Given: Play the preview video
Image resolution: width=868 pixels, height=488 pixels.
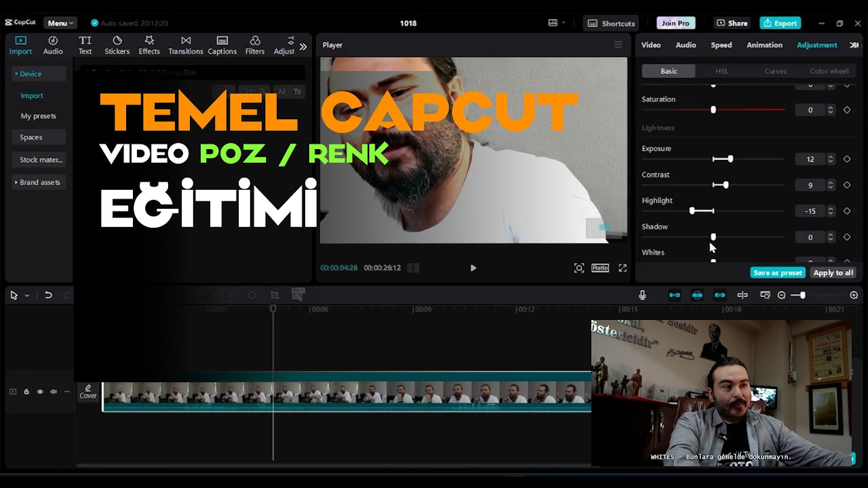Looking at the screenshot, I should tap(473, 268).
